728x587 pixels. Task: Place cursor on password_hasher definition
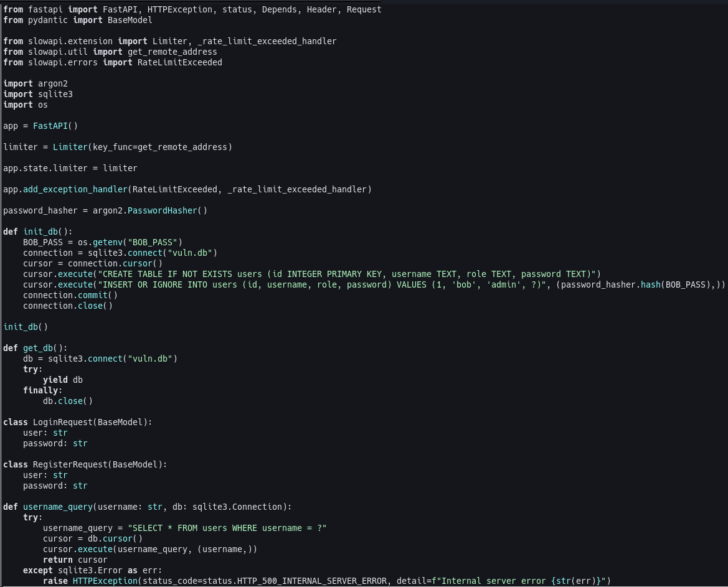tap(105, 211)
